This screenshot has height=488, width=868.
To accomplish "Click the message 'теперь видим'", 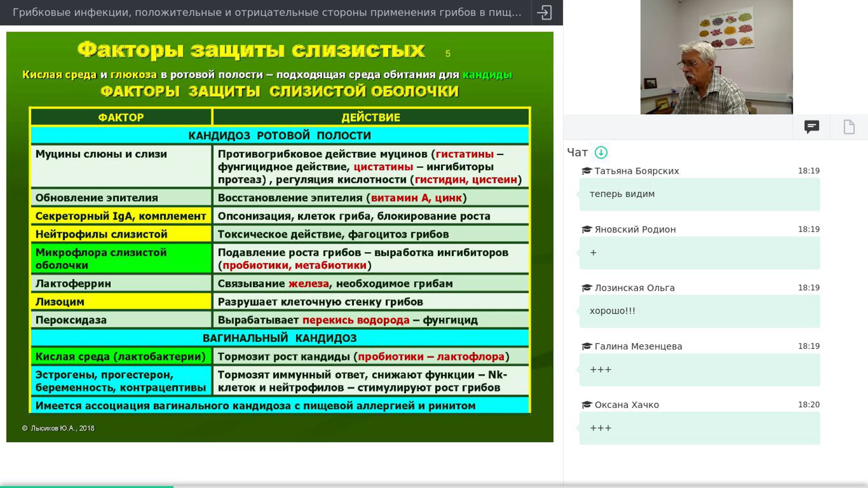I will (699, 194).
